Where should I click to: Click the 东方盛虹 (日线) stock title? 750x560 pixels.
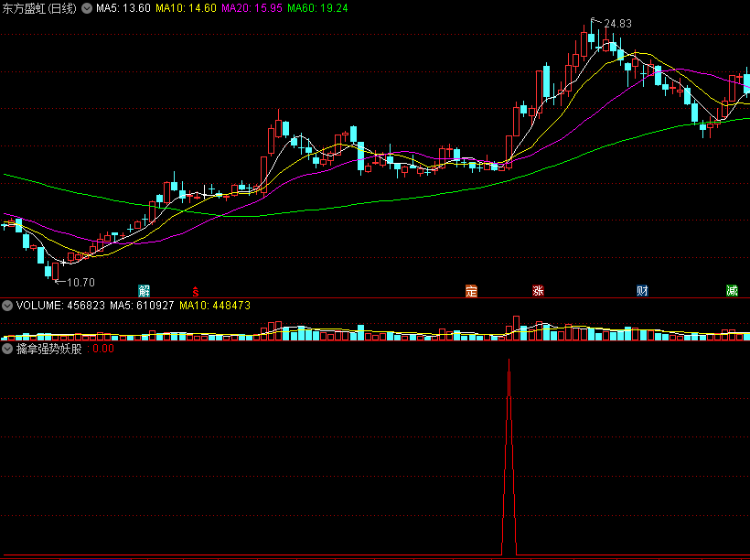pos(39,8)
